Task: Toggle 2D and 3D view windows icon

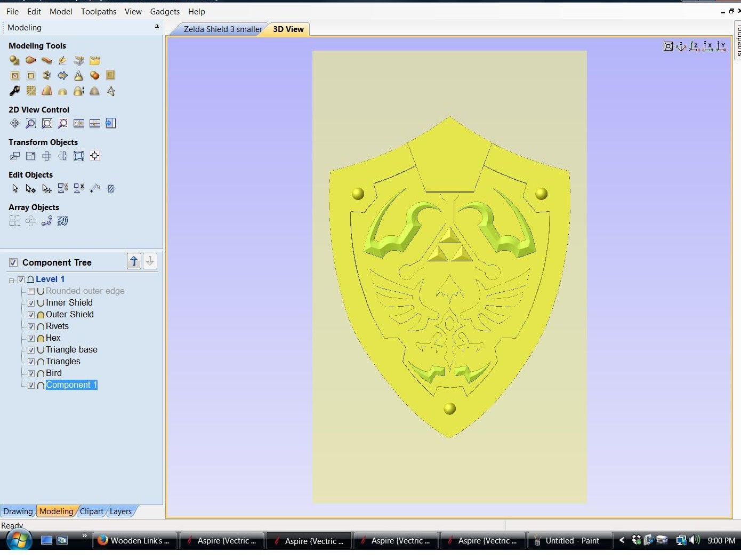Action: tap(78, 123)
